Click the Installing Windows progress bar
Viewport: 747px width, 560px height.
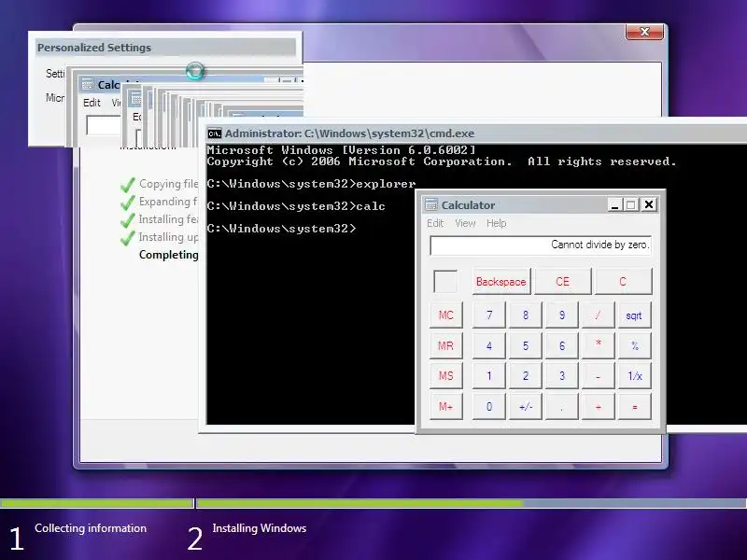click(x=472, y=503)
